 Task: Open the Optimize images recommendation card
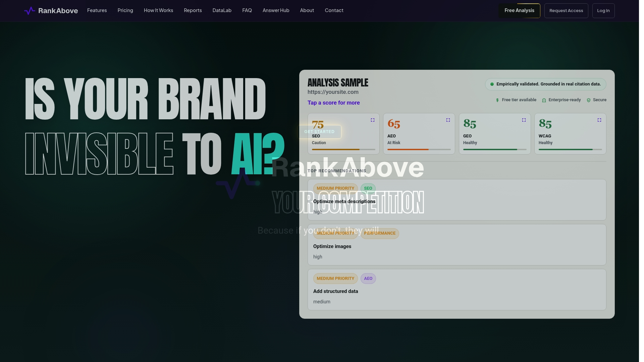click(457, 245)
